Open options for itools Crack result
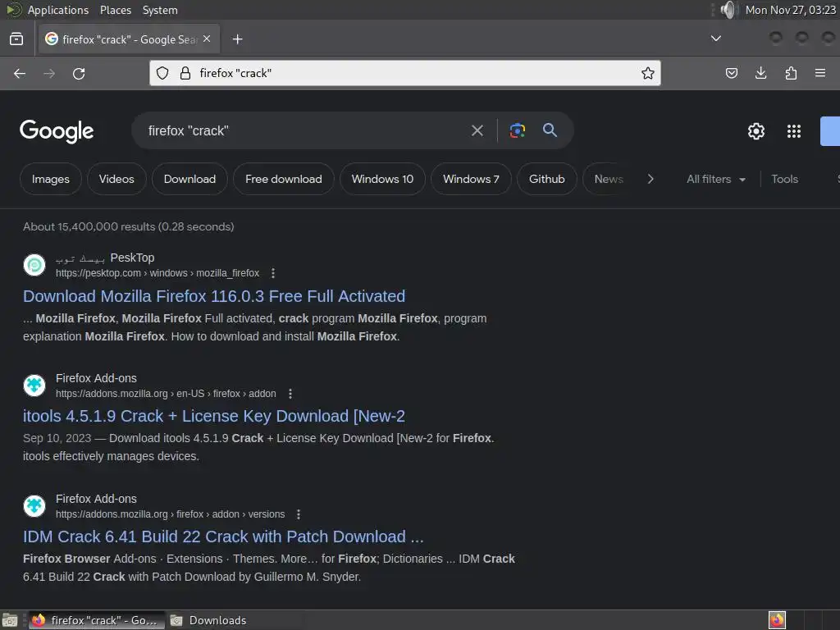This screenshot has width=840, height=630. pos(290,394)
